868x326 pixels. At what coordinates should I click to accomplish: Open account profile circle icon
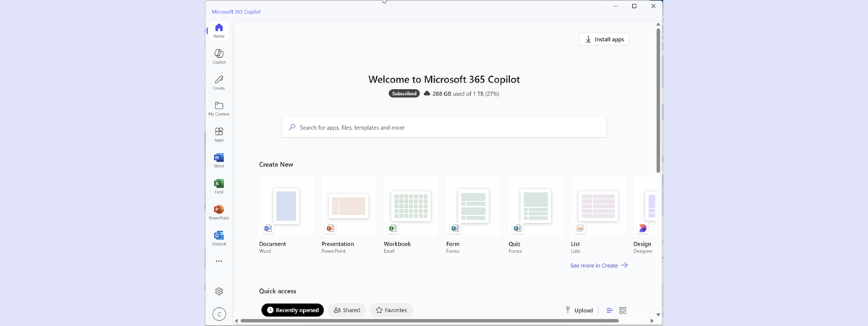click(219, 314)
